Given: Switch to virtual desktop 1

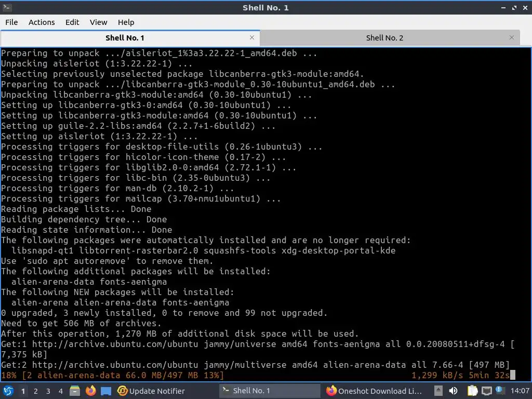Looking at the screenshot, I should tap(23, 391).
